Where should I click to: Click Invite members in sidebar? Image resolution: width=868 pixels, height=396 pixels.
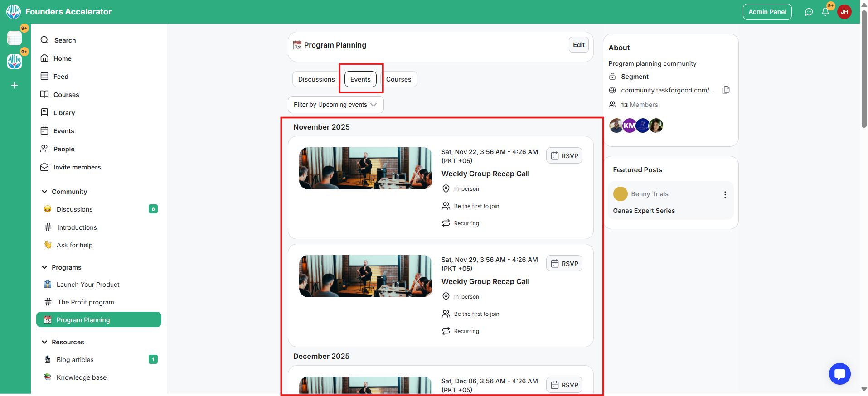[x=71, y=167]
